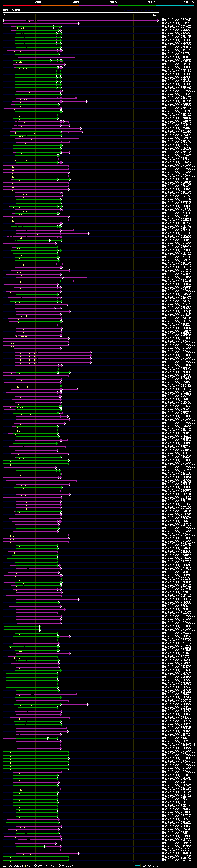Viewport: 197px width, 868px height.
Task: Select the UniRef100_C9J4Y2 label
Action: click(x=177, y=162)
